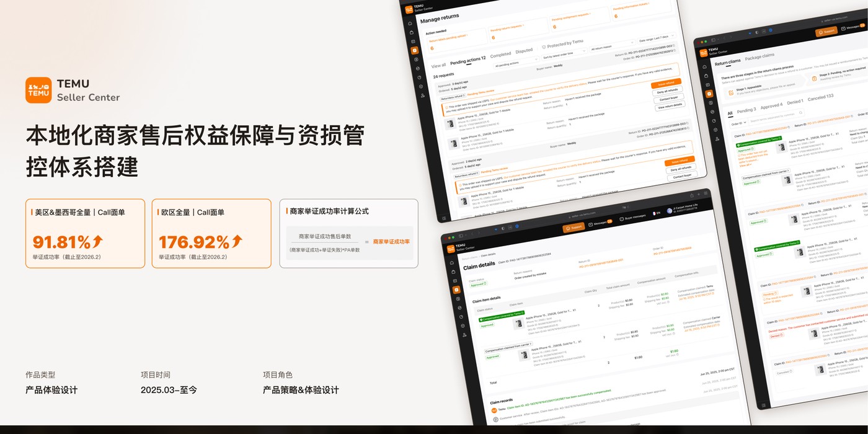Select the Return claims tab

click(x=727, y=62)
